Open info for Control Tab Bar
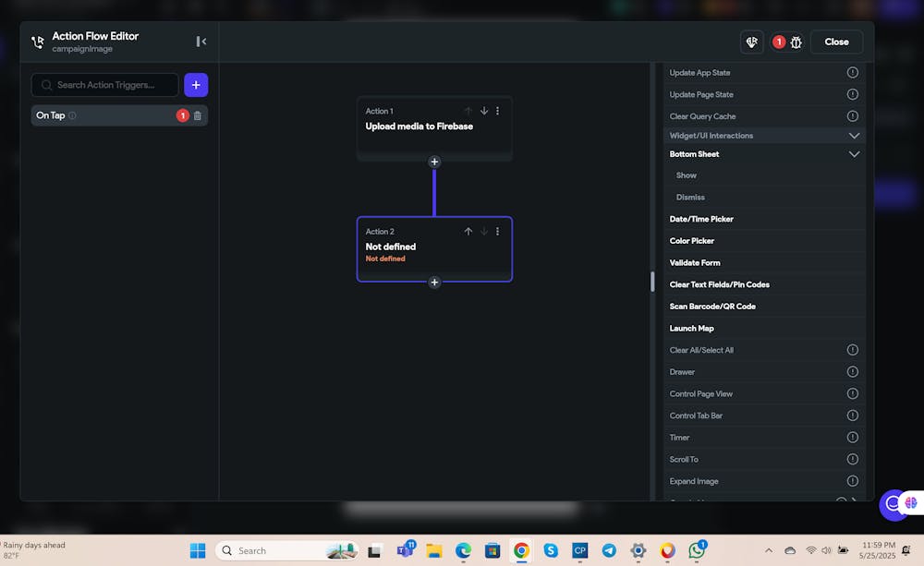Image resolution: width=924 pixels, height=566 pixels. tap(852, 415)
